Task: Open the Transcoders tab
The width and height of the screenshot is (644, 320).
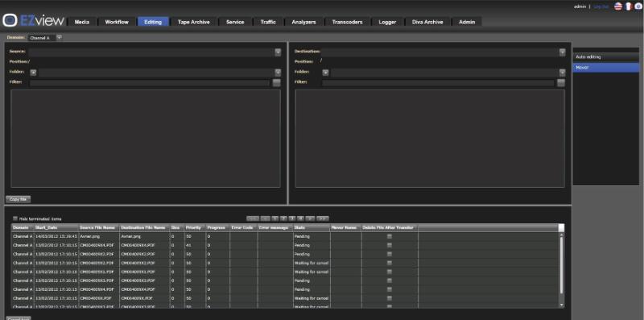Action: [347, 22]
